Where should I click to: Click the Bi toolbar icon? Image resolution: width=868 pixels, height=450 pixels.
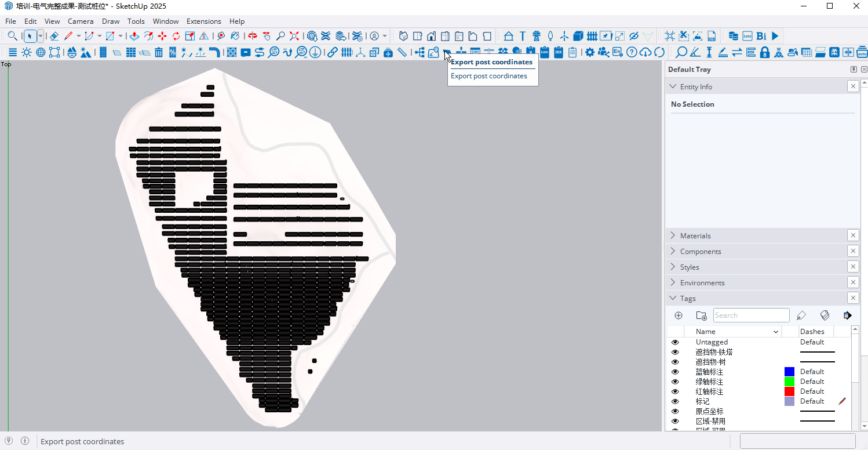pos(761,36)
